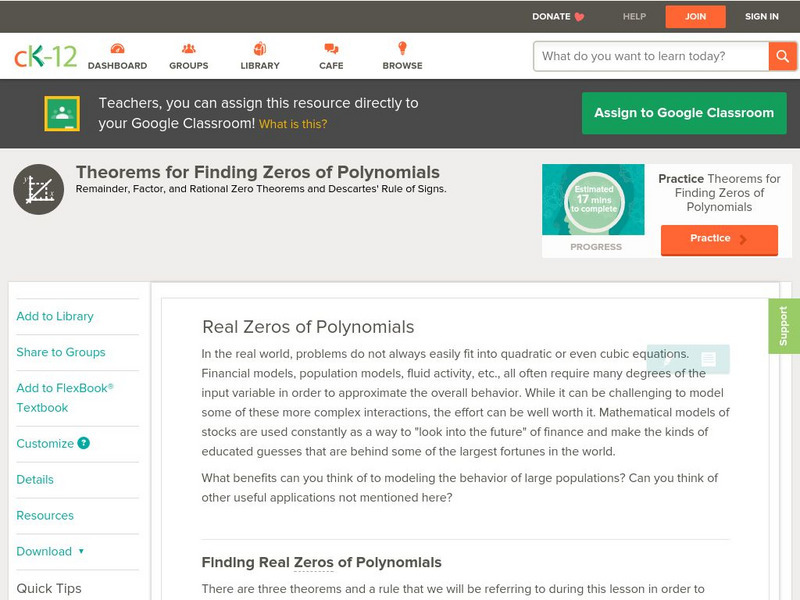
Task: Click the DONATE link
Action: click(551, 16)
